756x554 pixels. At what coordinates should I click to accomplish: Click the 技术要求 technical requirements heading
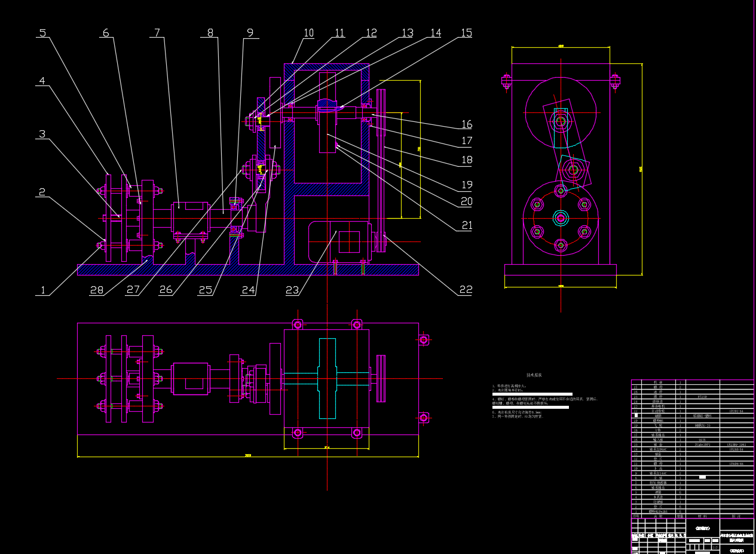532,375
